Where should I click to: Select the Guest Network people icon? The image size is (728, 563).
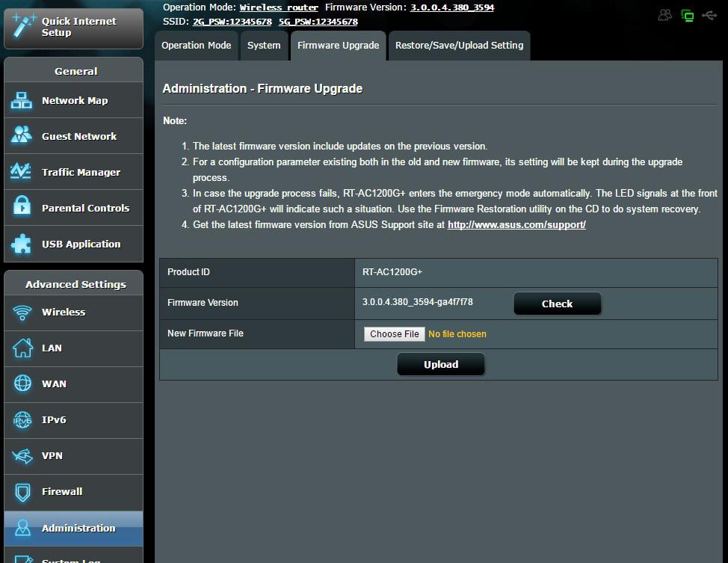[22, 135]
